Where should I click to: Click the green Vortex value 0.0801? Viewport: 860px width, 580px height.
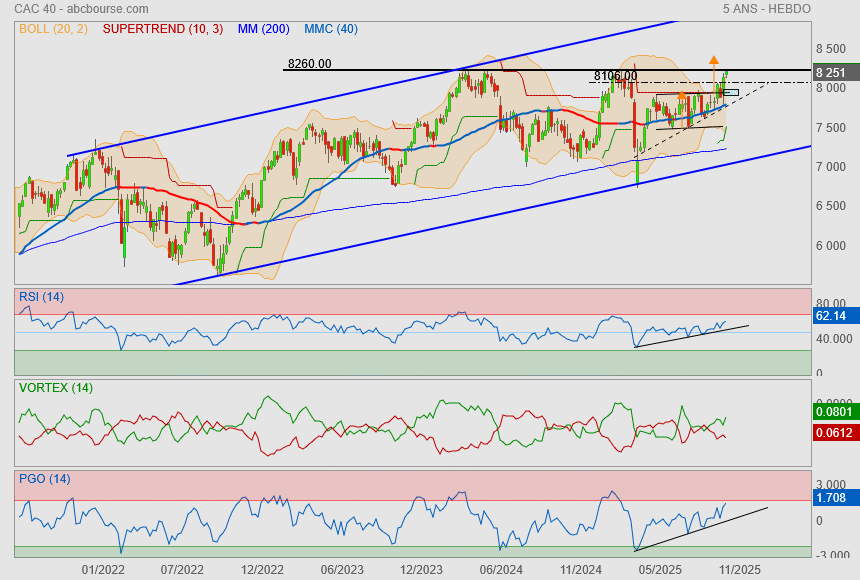833,412
